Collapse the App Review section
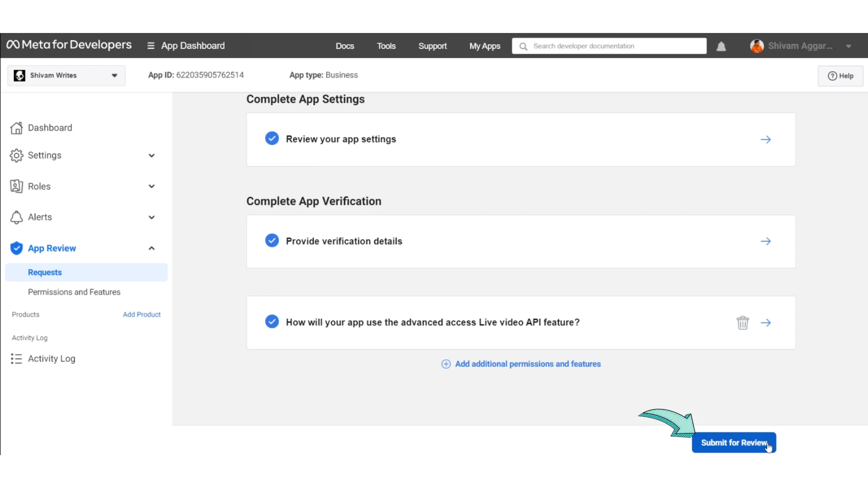Viewport: 868px width, 488px height. tap(152, 248)
